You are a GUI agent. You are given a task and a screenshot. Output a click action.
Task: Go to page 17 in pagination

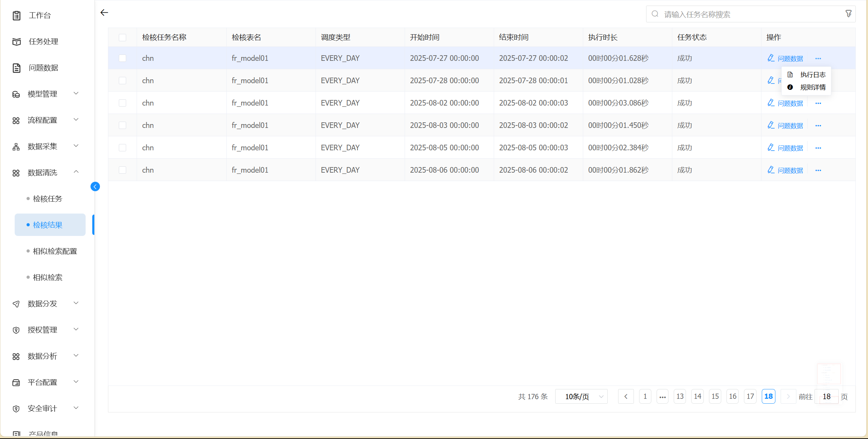tap(750, 396)
